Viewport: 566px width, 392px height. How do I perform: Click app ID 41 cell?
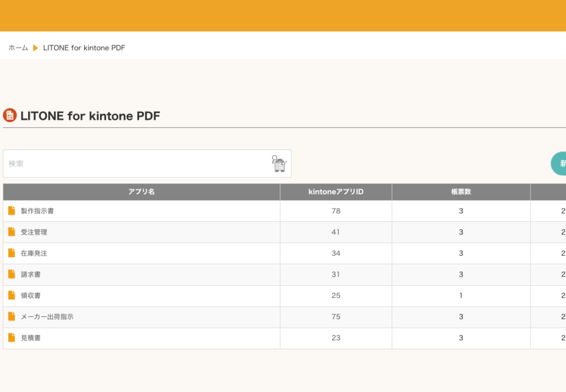click(336, 232)
